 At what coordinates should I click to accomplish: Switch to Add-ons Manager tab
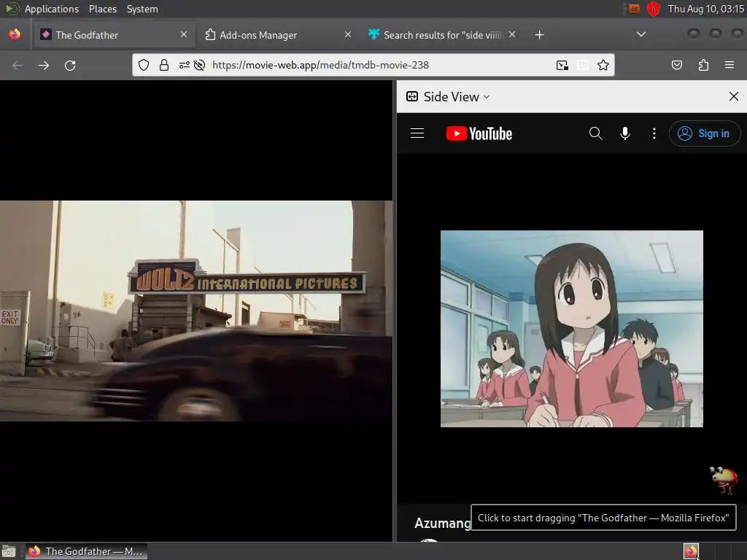[278, 35]
